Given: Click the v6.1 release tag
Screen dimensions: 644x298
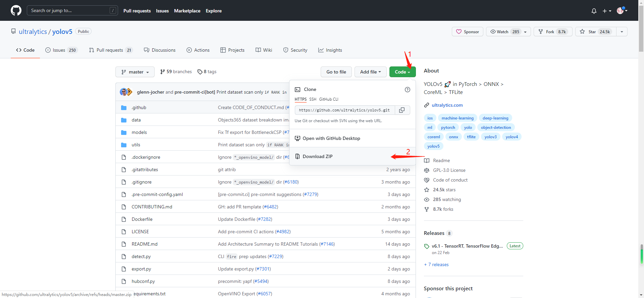Looking at the screenshot, I should coord(467,246).
